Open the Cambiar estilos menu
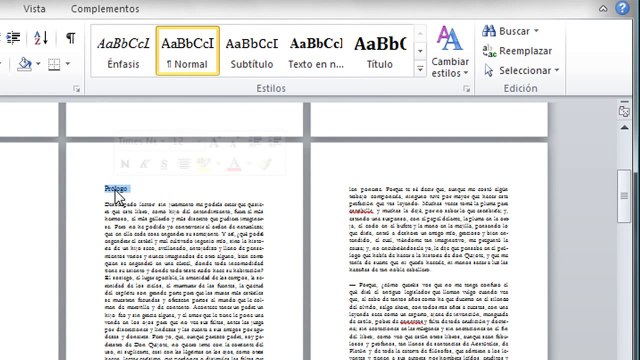This screenshot has height=360, width=640. click(x=450, y=51)
